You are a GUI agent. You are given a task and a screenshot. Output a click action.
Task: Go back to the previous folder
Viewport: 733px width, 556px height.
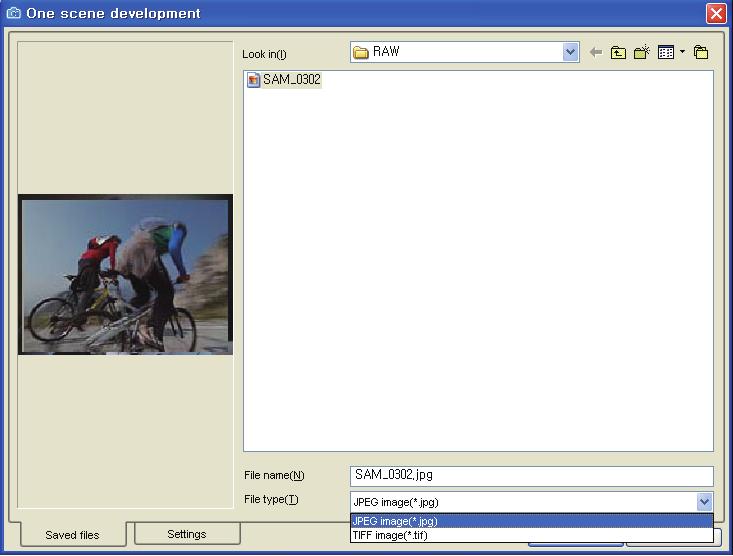(x=596, y=52)
